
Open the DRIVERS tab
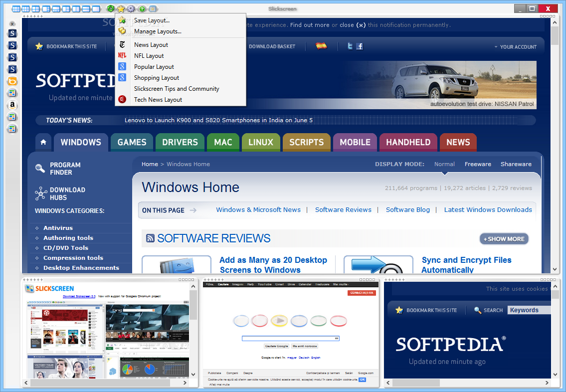click(x=180, y=142)
